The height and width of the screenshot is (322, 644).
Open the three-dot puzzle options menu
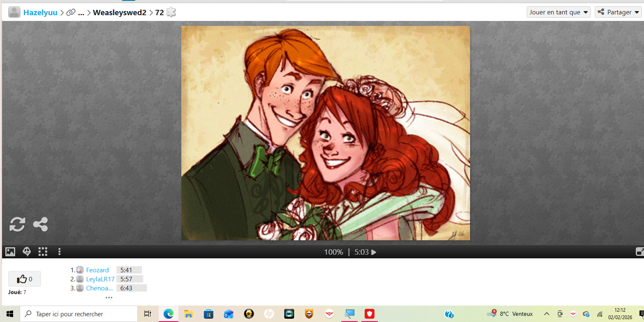(59, 252)
